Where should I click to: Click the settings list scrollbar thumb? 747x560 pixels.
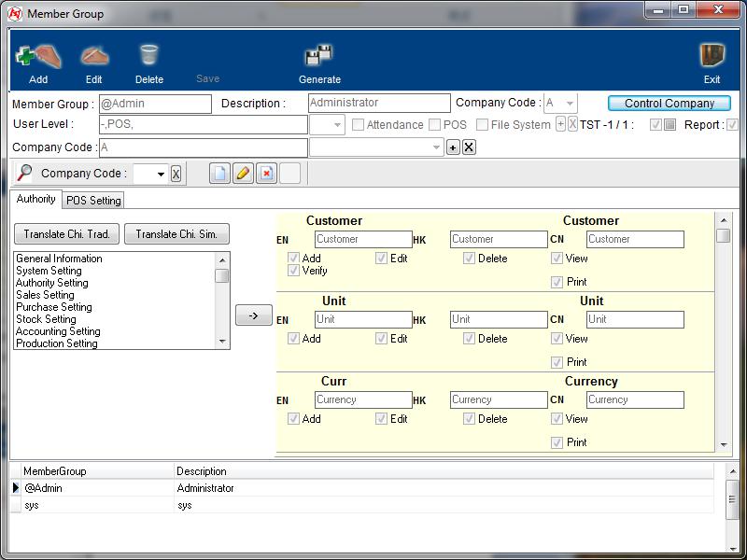(x=222, y=275)
